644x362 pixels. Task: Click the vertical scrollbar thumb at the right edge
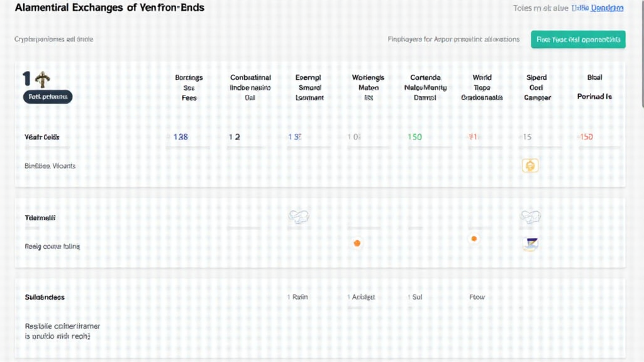(x=641, y=88)
